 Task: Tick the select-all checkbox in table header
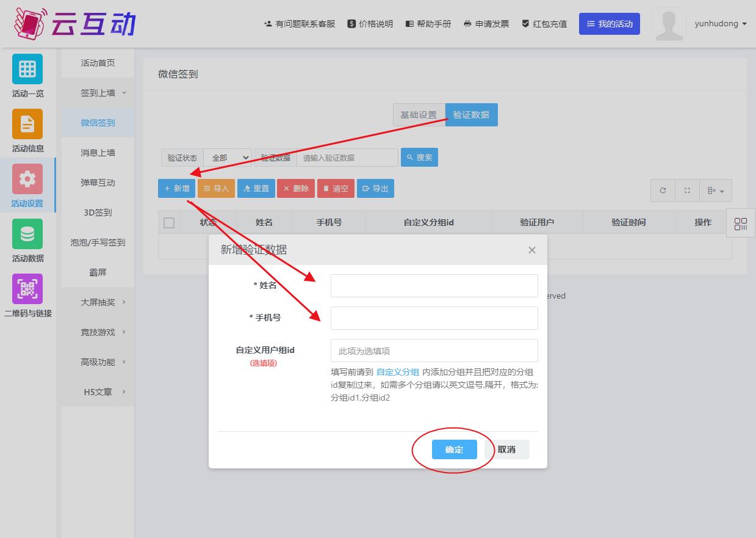click(x=169, y=223)
